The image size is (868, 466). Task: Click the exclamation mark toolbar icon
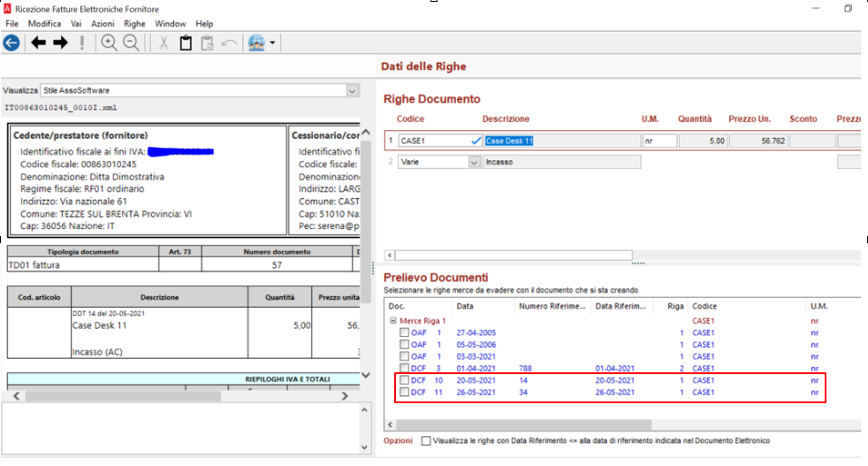tap(82, 42)
